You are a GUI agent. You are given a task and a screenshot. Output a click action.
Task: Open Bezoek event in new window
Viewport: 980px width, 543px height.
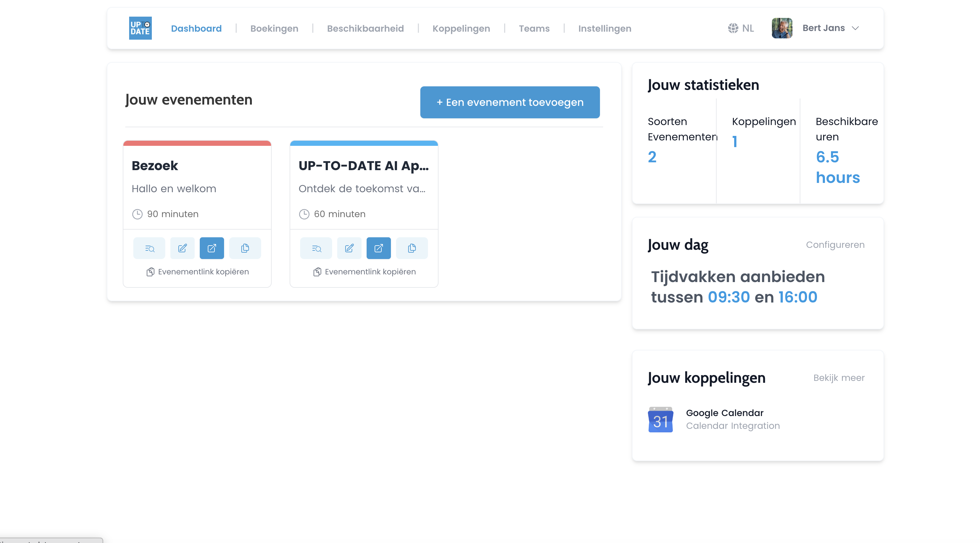(x=212, y=248)
